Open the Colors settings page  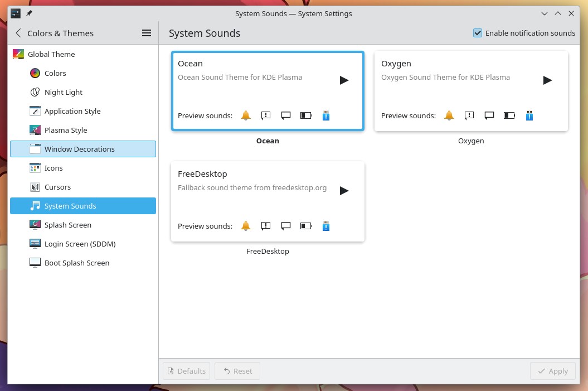83,73
